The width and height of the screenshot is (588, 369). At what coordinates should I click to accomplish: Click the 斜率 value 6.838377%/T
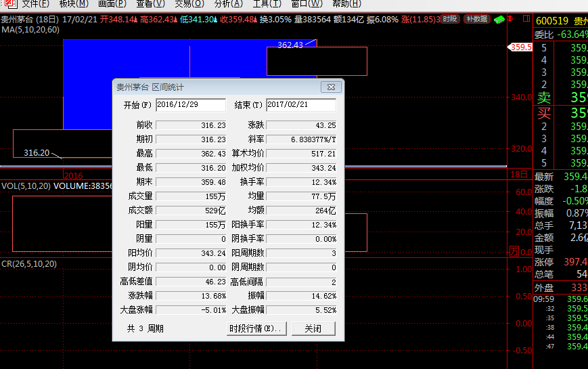coord(301,139)
